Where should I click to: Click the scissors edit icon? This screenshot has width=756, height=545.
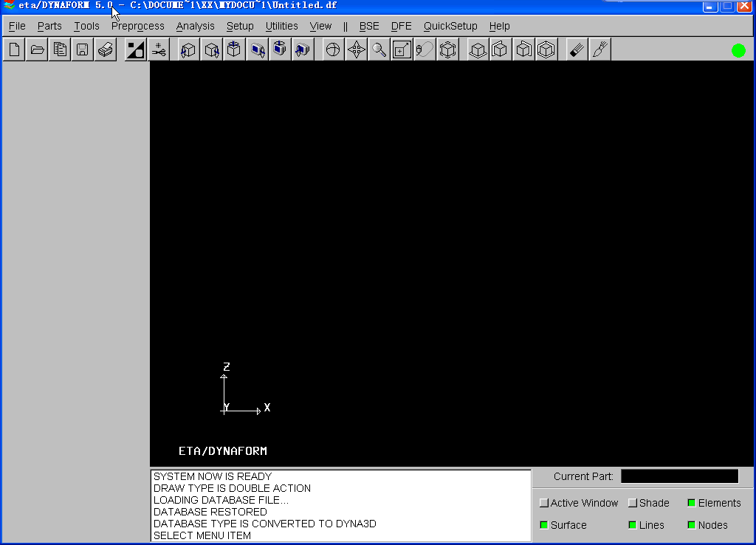click(158, 49)
